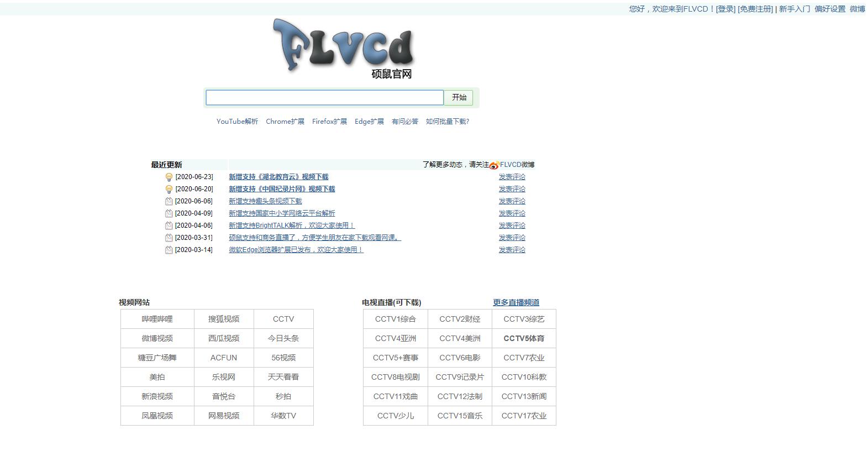
Task: Open the Edge扩展 link
Action: pyautogui.click(x=369, y=122)
